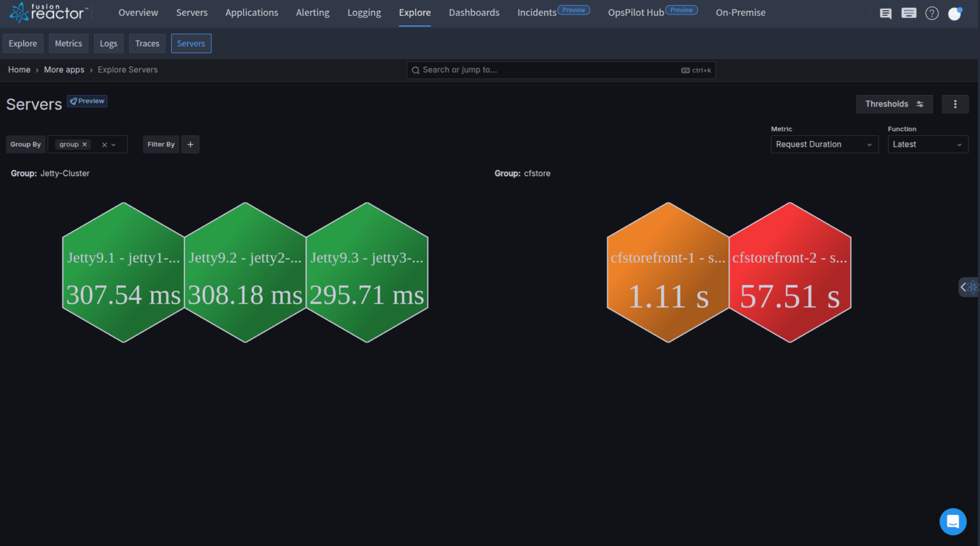Viewport: 980px width, 546px height.
Task: Open the kebab menu next to Thresholds
Action: point(955,104)
